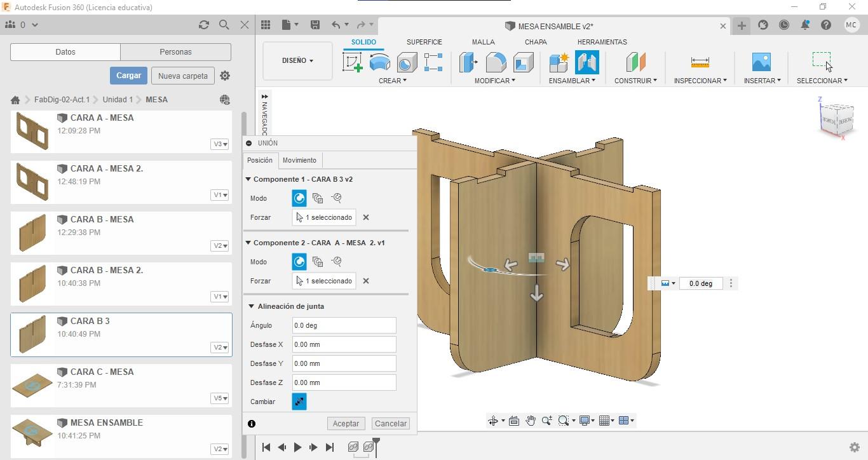Click the Cancelar button
Screen dimensions: 868x460
(x=391, y=424)
